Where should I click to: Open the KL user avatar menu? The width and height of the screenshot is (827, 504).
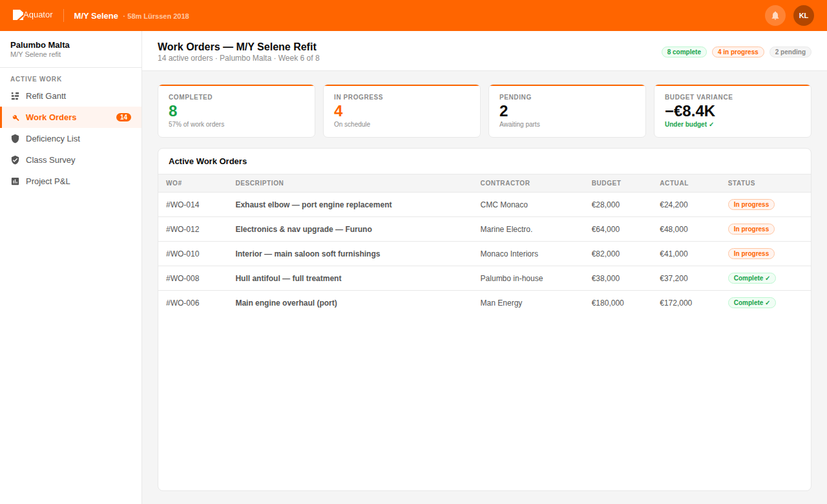pos(804,16)
